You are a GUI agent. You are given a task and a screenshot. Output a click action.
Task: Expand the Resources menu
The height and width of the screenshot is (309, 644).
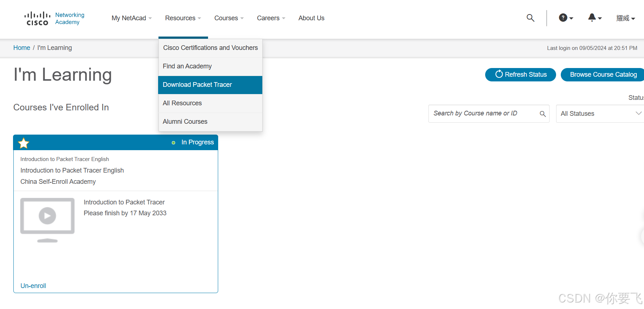coord(183,18)
